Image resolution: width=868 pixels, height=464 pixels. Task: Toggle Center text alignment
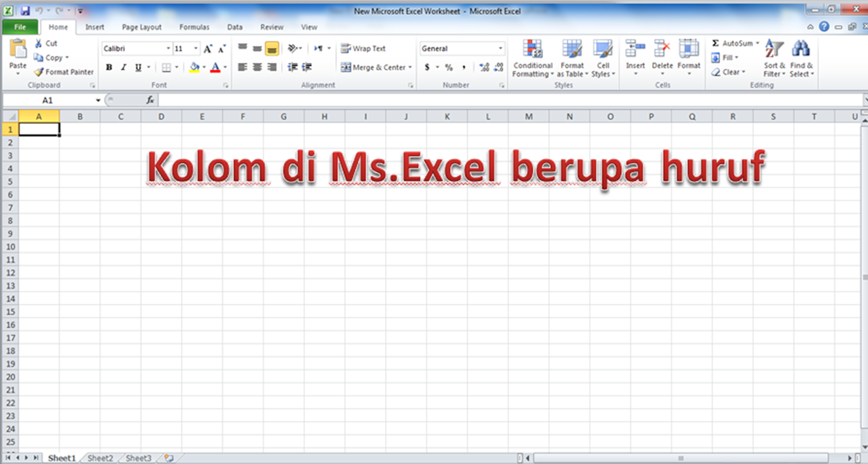pos(257,67)
